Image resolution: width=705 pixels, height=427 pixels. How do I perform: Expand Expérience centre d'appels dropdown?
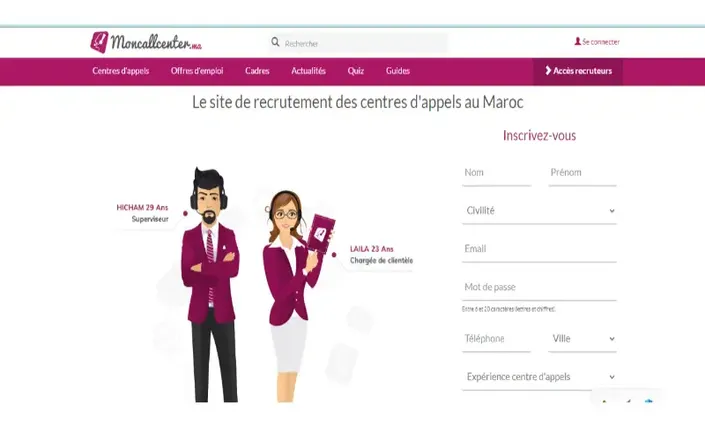[539, 377]
